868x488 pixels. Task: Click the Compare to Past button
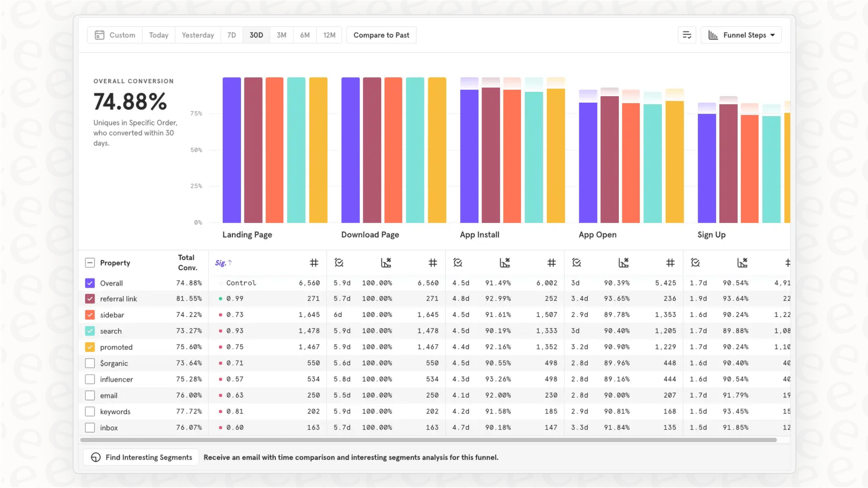pyautogui.click(x=381, y=35)
